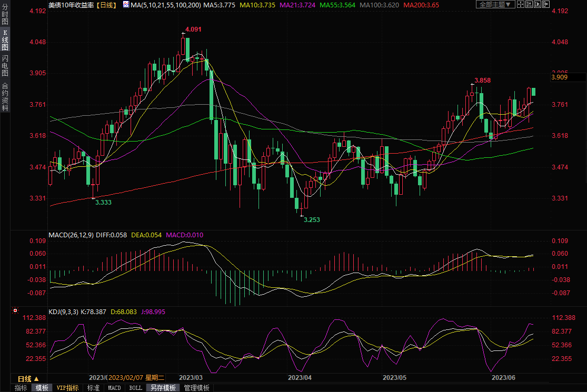
Task: Expand the 日线 period selector
Action: [28, 379]
